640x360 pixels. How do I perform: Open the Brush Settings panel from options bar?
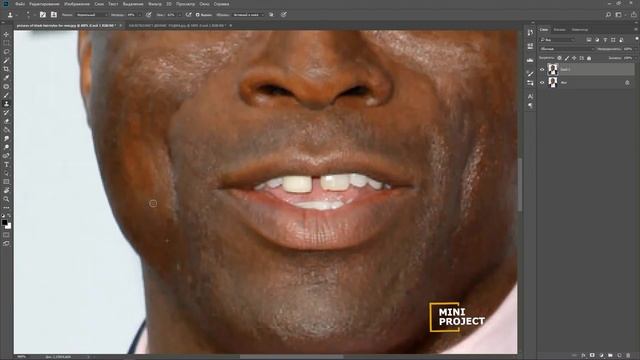(42, 15)
